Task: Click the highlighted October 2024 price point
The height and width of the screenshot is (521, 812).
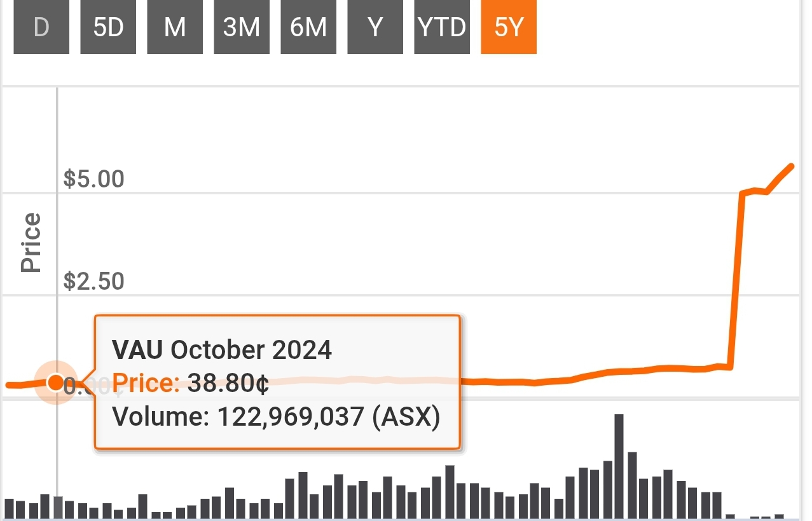Action: coord(56,382)
